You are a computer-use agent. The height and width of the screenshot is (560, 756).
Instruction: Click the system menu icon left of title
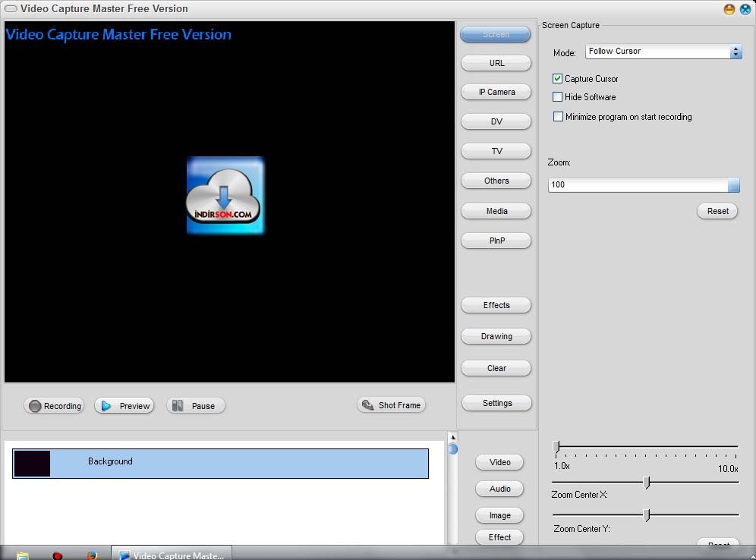click(10, 8)
